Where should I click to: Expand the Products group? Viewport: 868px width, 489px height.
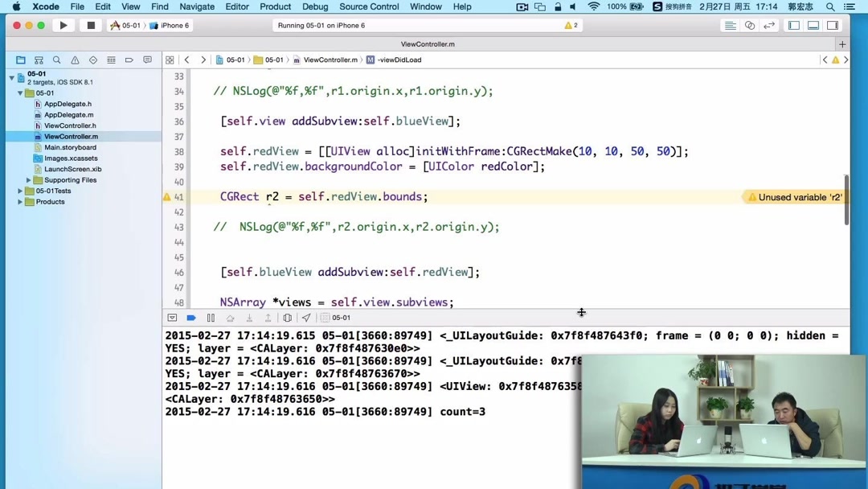click(19, 202)
